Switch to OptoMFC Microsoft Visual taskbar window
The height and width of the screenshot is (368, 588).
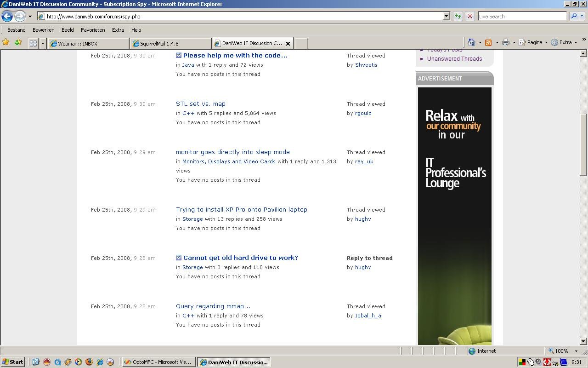(x=158, y=362)
